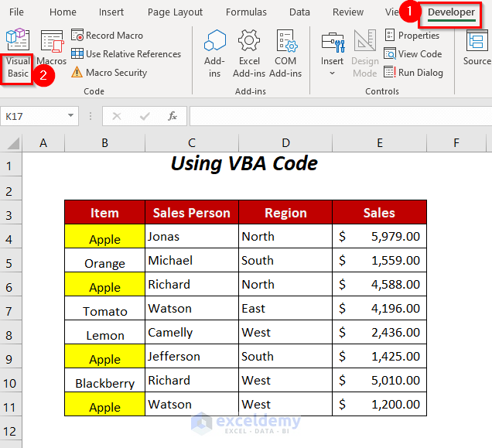Select the Jonas cell
492x448 pixels.
192,237
